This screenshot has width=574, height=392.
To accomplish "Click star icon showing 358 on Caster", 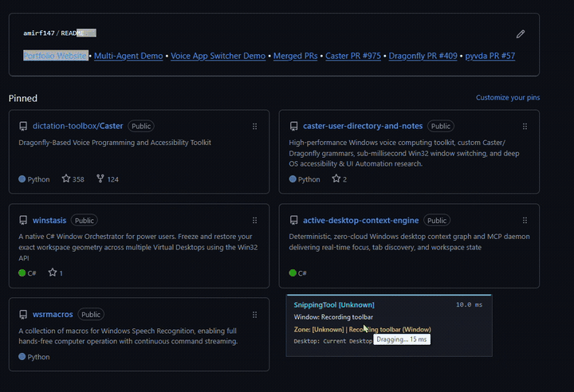I will tap(66, 178).
